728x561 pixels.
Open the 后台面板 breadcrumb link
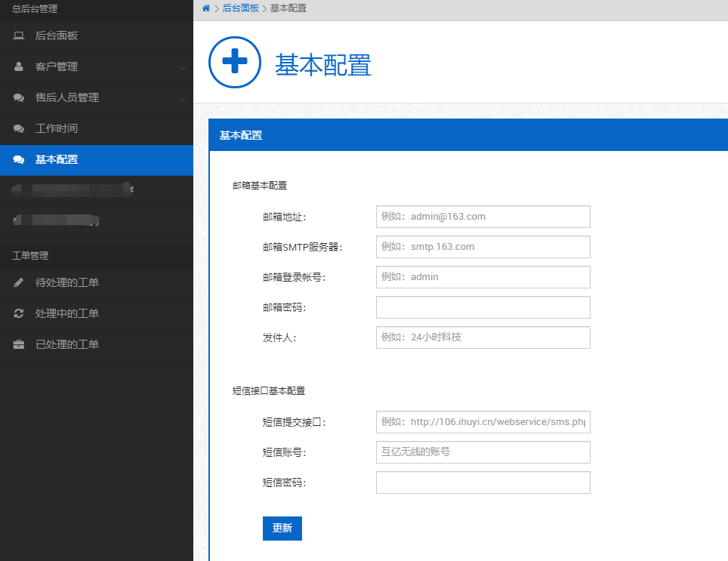click(x=240, y=8)
